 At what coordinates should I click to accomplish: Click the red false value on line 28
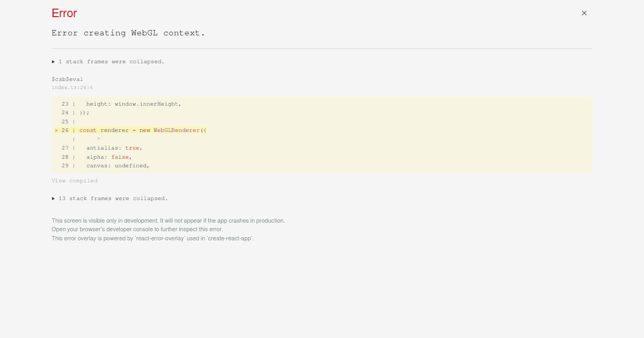click(120, 157)
